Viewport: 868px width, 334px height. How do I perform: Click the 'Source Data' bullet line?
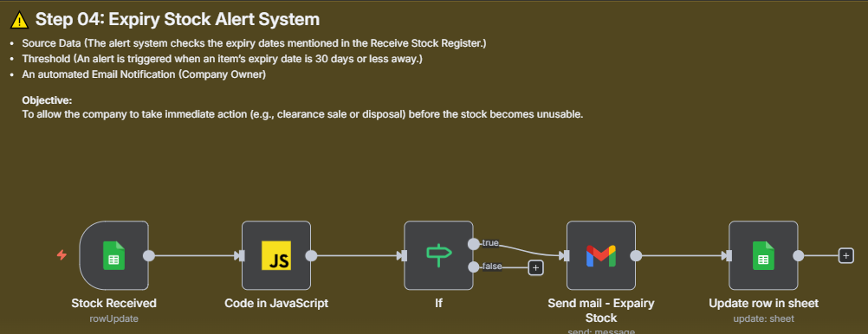(x=254, y=43)
